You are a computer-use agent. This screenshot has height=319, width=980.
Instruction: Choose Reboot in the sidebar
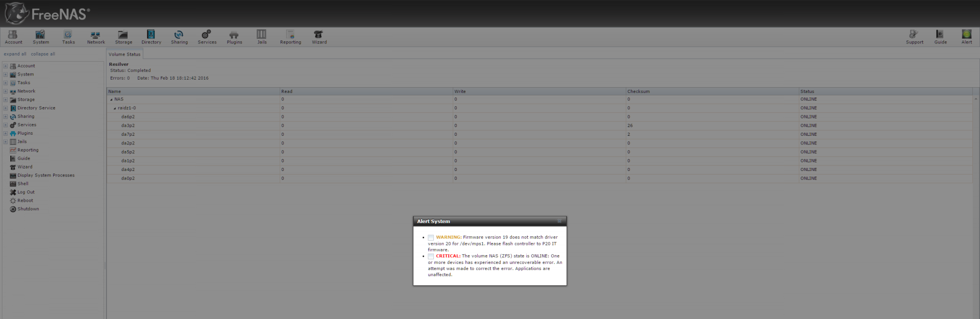(x=21, y=201)
